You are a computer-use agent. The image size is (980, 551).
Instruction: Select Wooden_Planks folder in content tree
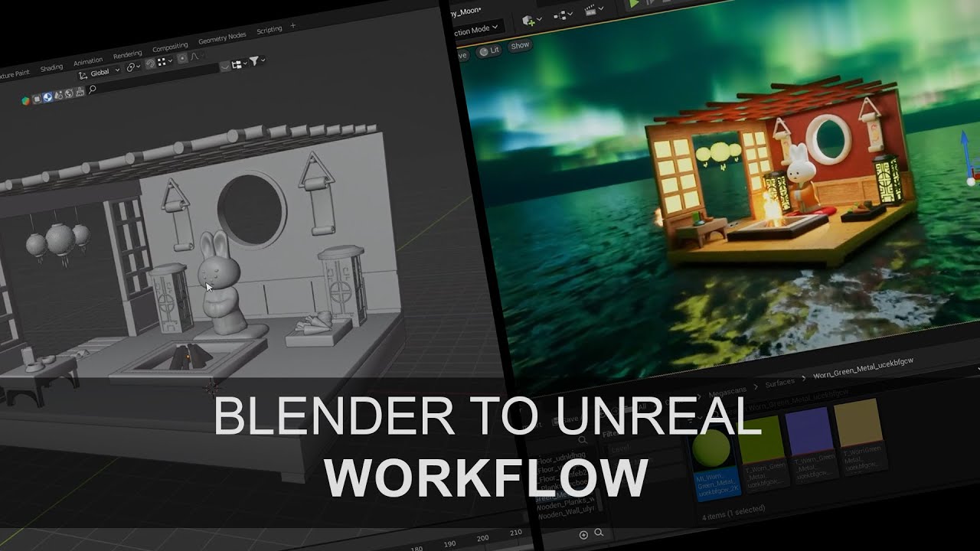tap(565, 505)
